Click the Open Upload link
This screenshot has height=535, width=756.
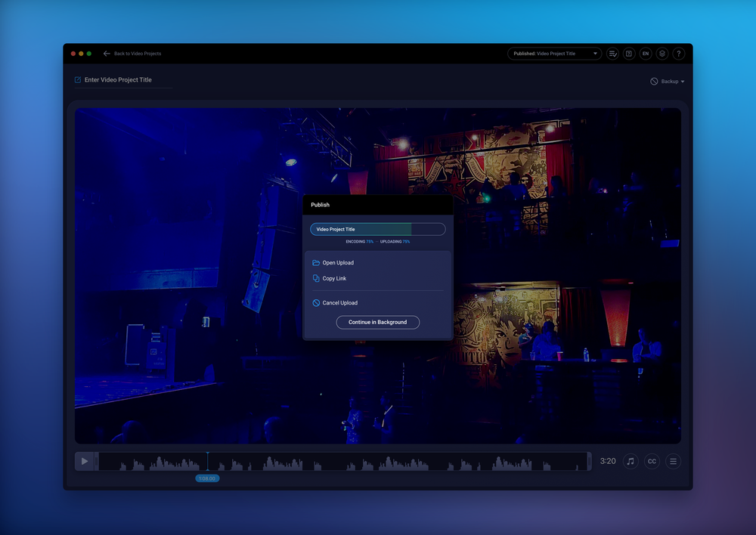338,262
